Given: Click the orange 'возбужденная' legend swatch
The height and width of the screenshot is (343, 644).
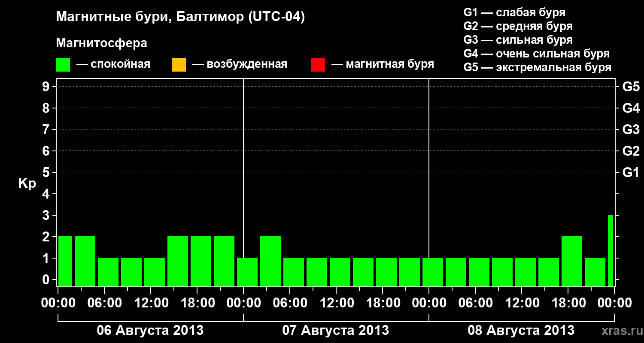Looking at the screenshot, I should (x=179, y=65).
